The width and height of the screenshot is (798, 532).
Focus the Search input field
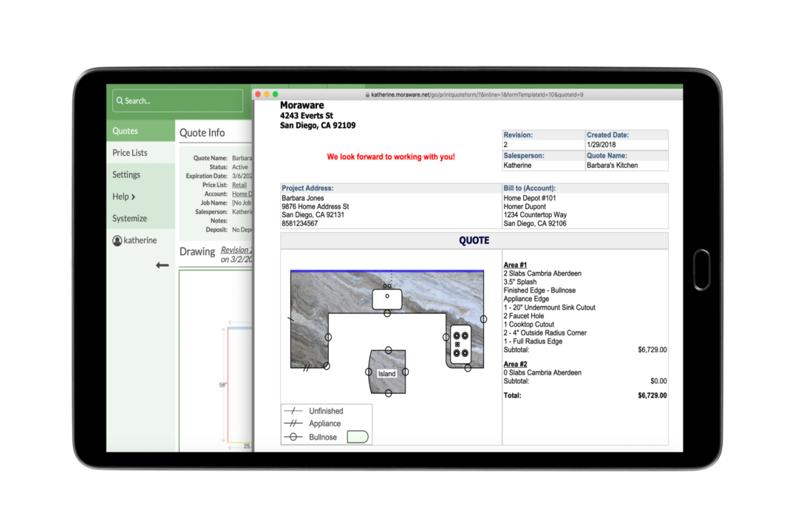177,100
